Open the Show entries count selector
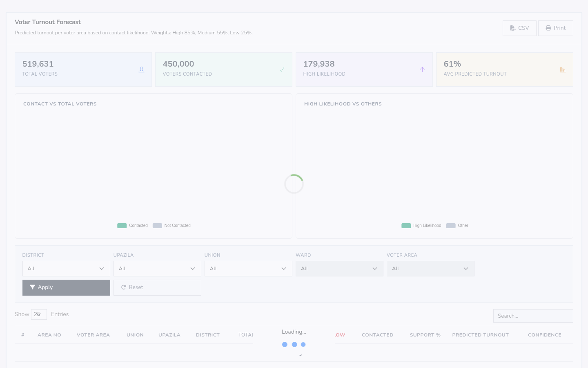This screenshot has width=588, height=368. pos(39,314)
